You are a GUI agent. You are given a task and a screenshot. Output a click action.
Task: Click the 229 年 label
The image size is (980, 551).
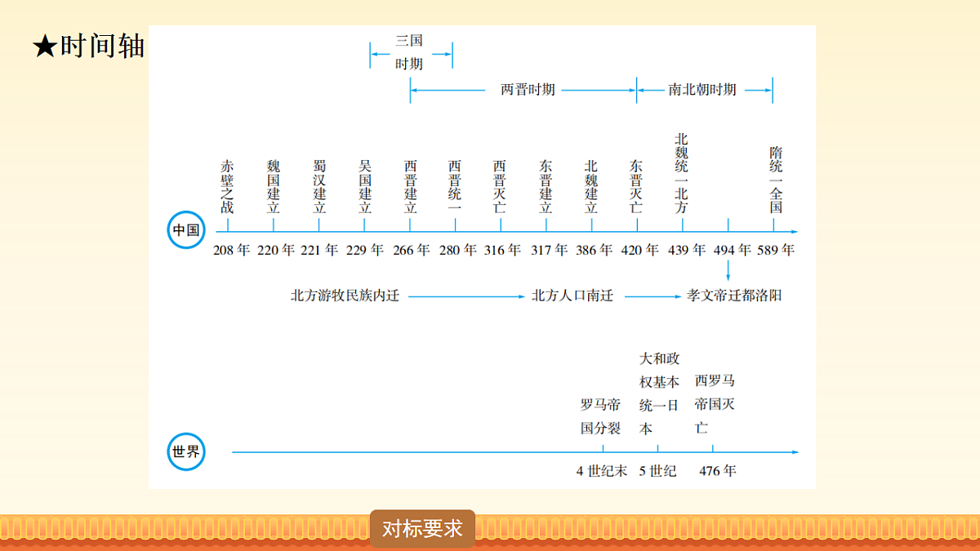365,251
